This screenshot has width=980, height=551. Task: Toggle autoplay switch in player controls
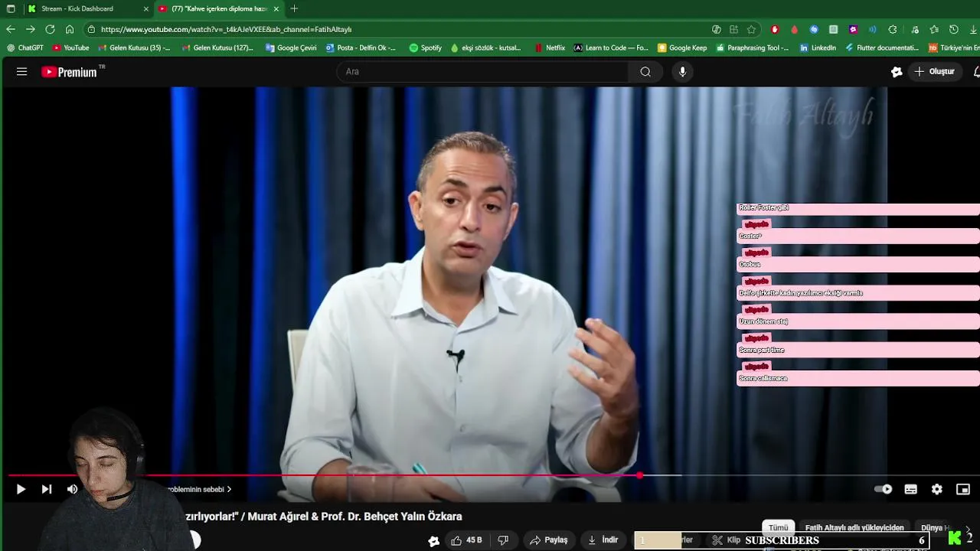pyautogui.click(x=884, y=490)
